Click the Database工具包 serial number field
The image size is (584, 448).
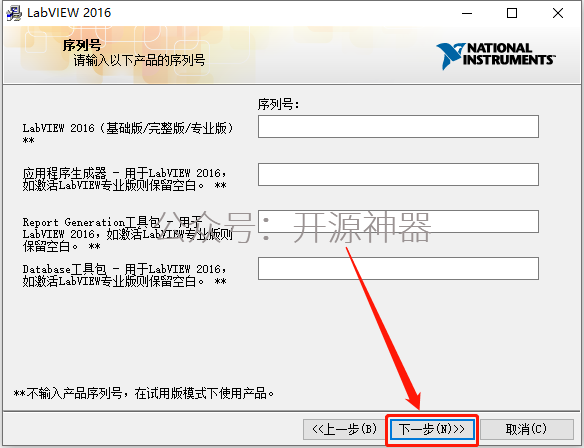pyautogui.click(x=398, y=269)
